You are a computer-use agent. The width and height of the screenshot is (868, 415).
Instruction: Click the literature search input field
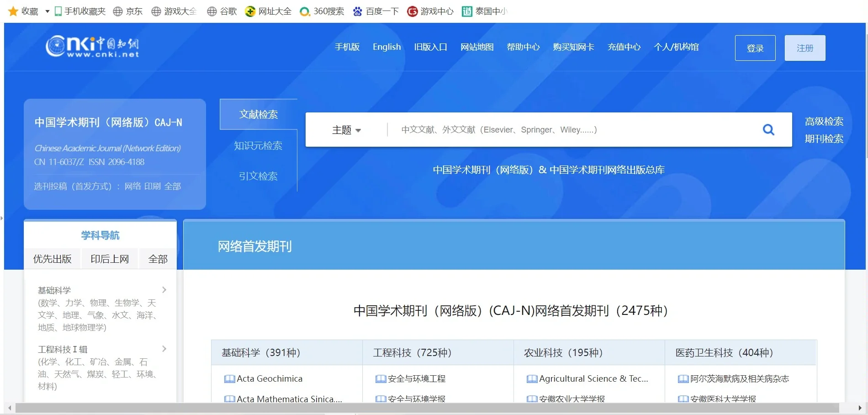[548, 130]
